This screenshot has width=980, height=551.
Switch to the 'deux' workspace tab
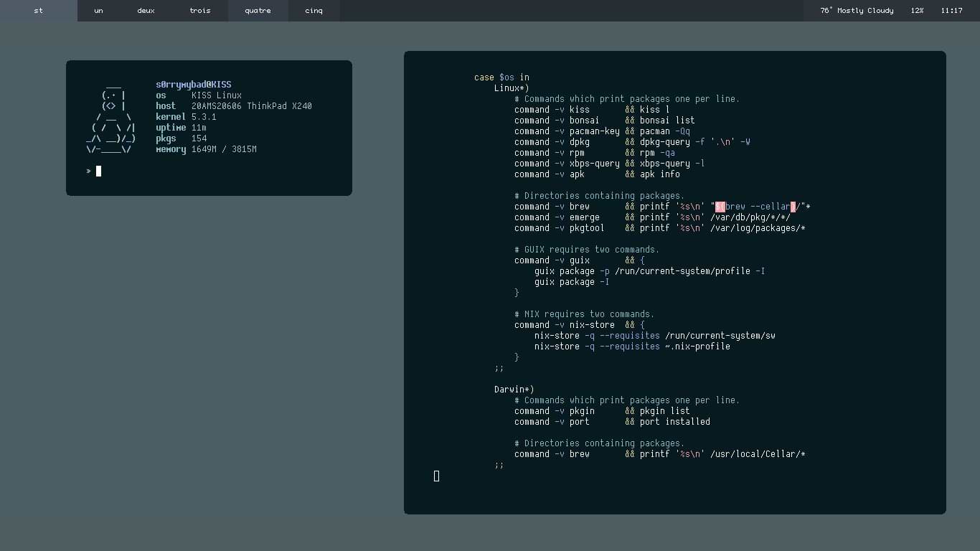(x=146, y=11)
